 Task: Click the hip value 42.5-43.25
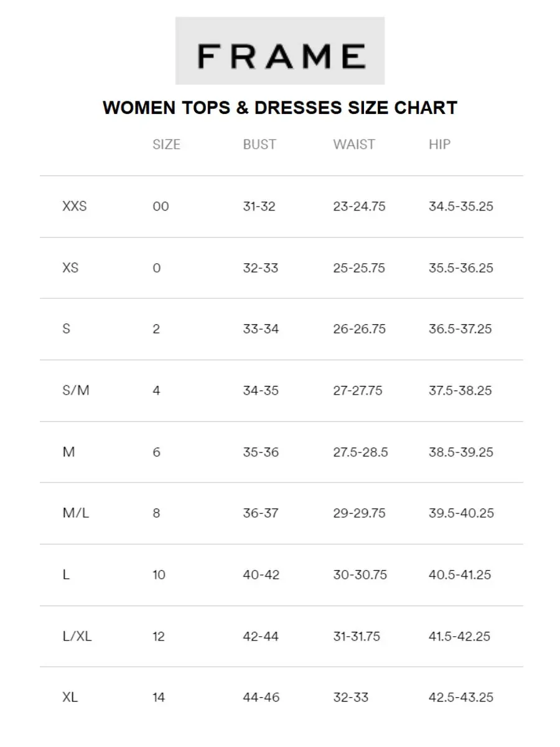(460, 697)
